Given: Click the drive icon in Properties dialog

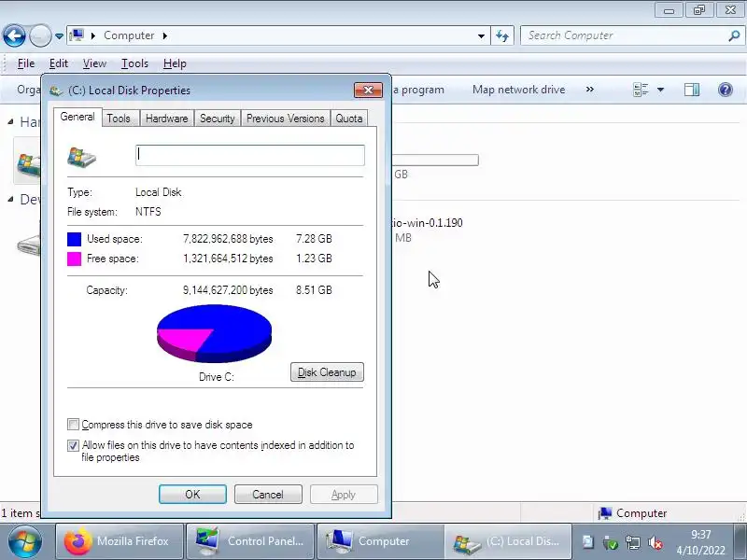Looking at the screenshot, I should 81,158.
